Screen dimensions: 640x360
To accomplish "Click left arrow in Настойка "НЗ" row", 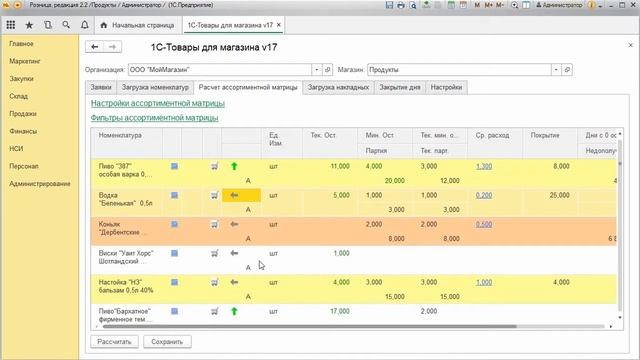I will [234, 282].
